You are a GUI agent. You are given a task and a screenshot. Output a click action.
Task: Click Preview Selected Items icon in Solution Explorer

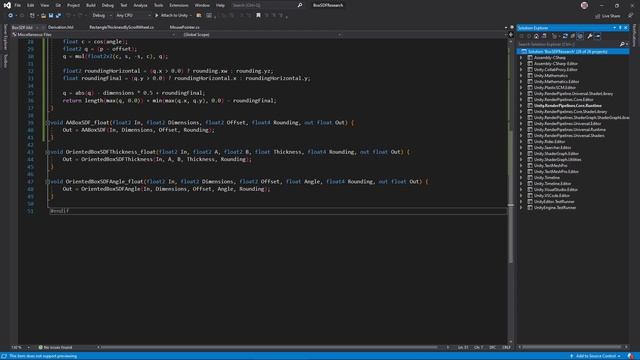(598, 36)
